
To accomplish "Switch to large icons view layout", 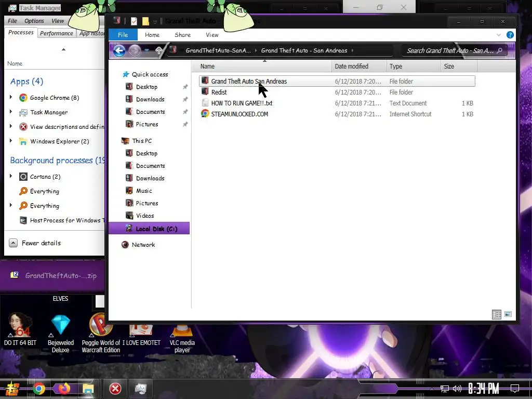I will [x=508, y=314].
